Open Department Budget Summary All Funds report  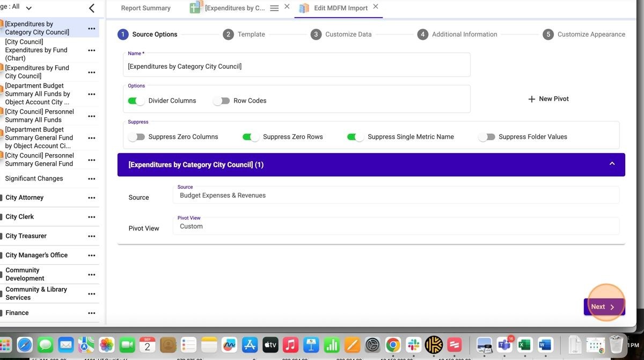(x=38, y=94)
